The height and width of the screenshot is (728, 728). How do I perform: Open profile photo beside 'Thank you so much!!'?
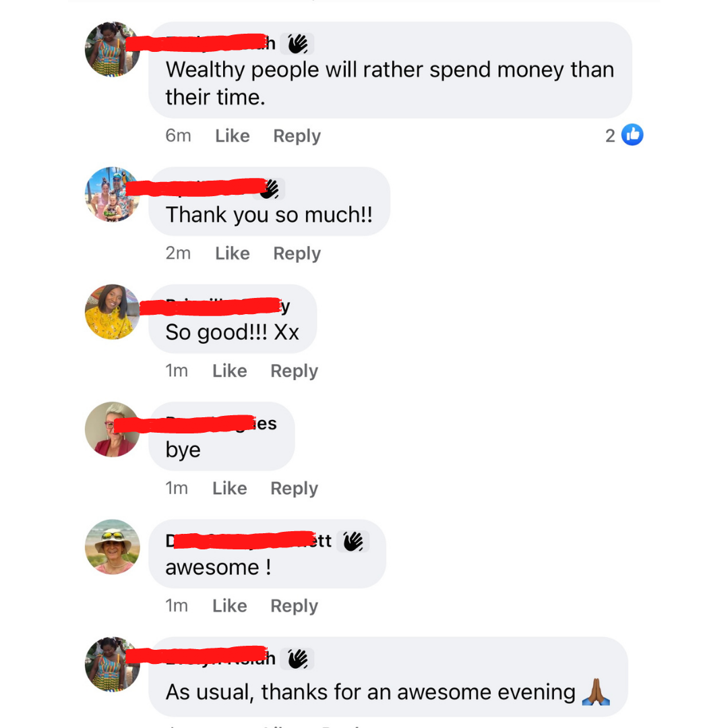(x=113, y=195)
